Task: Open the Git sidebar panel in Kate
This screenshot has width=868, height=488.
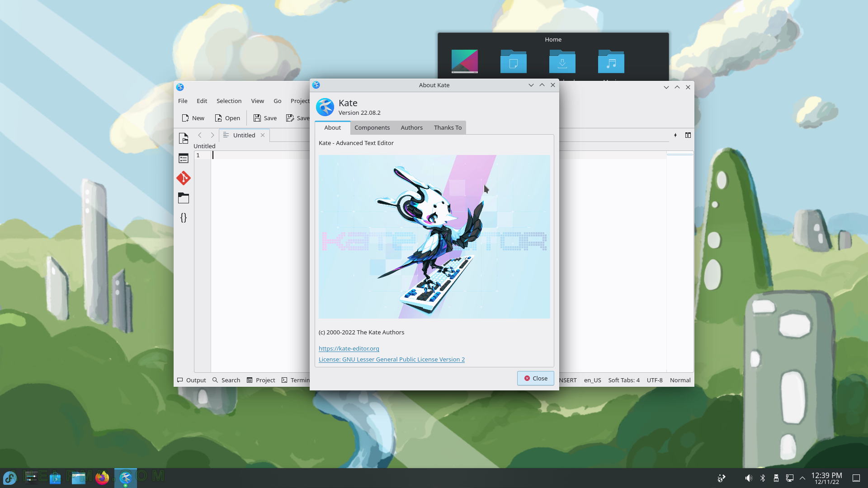Action: point(184,178)
